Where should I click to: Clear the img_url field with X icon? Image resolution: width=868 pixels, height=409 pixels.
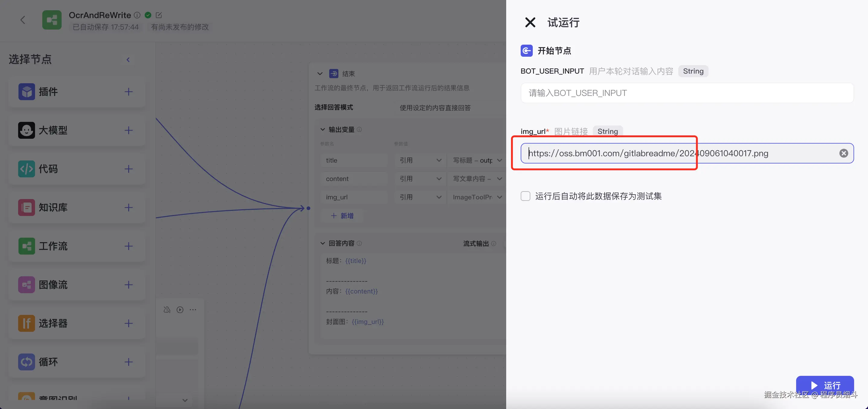pyautogui.click(x=844, y=154)
